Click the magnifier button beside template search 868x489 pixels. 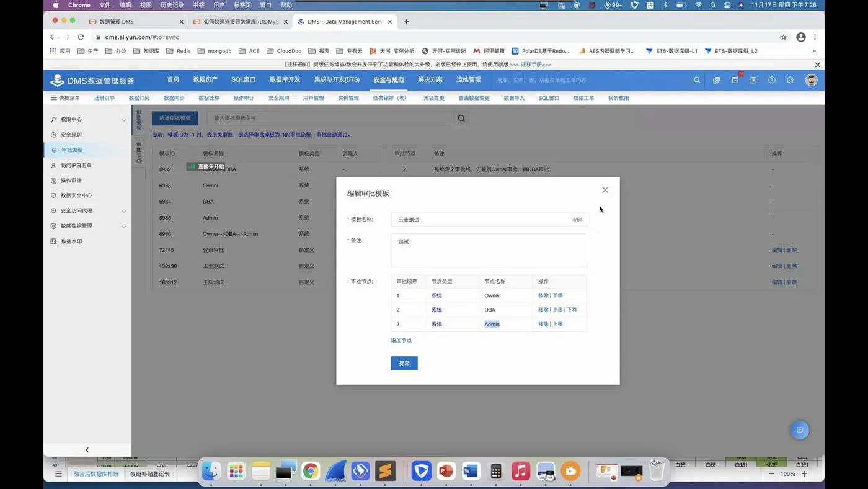pos(461,118)
